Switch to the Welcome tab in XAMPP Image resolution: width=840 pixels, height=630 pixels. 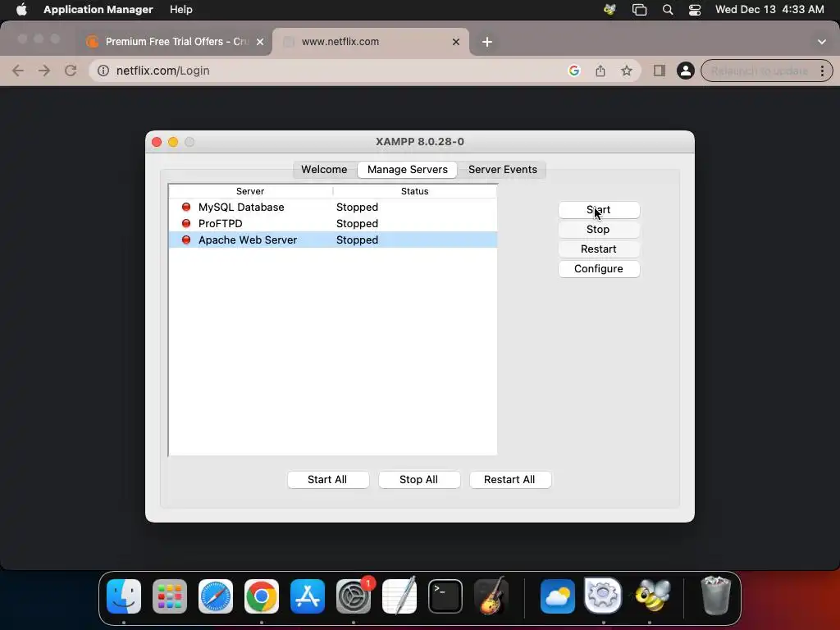pos(324,169)
